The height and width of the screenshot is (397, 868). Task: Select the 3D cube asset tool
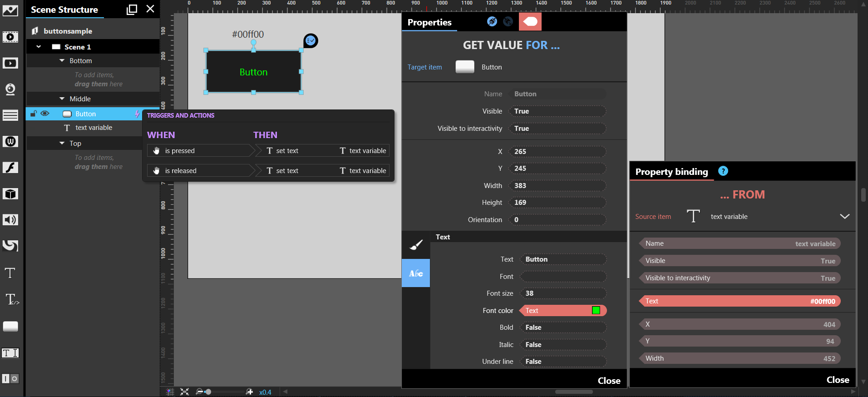point(10,194)
